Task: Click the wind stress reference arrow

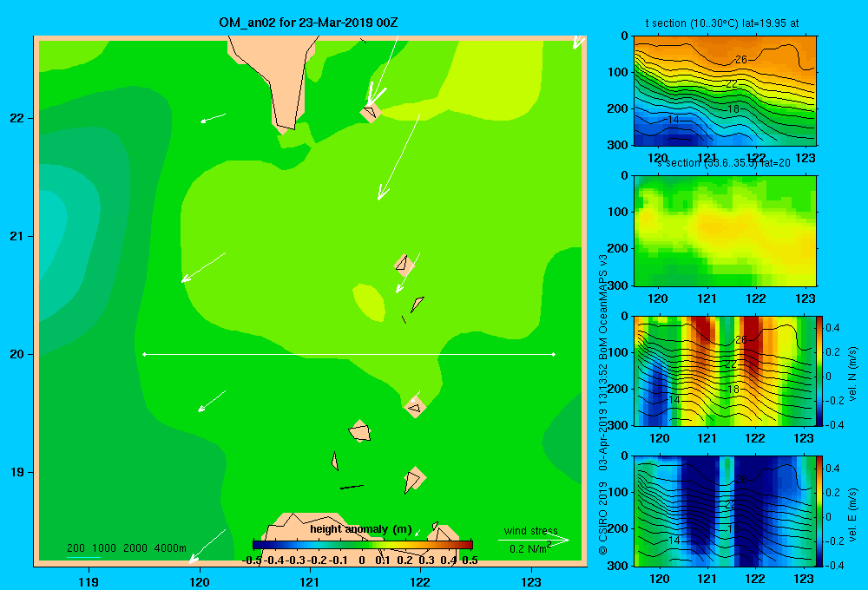Action: click(533, 540)
